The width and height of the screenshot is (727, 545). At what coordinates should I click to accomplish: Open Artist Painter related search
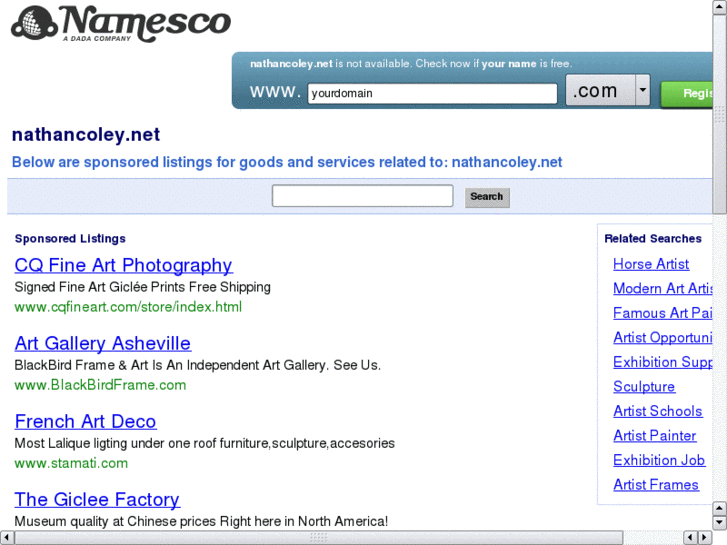[654, 436]
